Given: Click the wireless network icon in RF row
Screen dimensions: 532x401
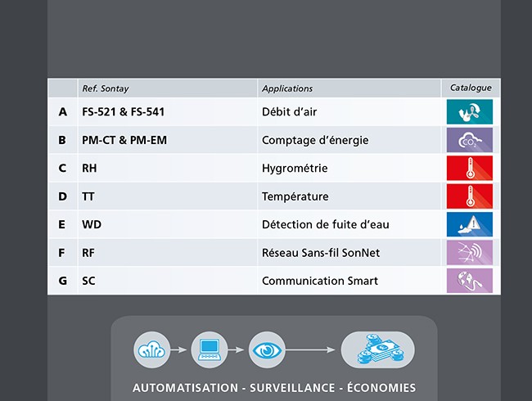Looking at the screenshot, I should pos(470,253).
